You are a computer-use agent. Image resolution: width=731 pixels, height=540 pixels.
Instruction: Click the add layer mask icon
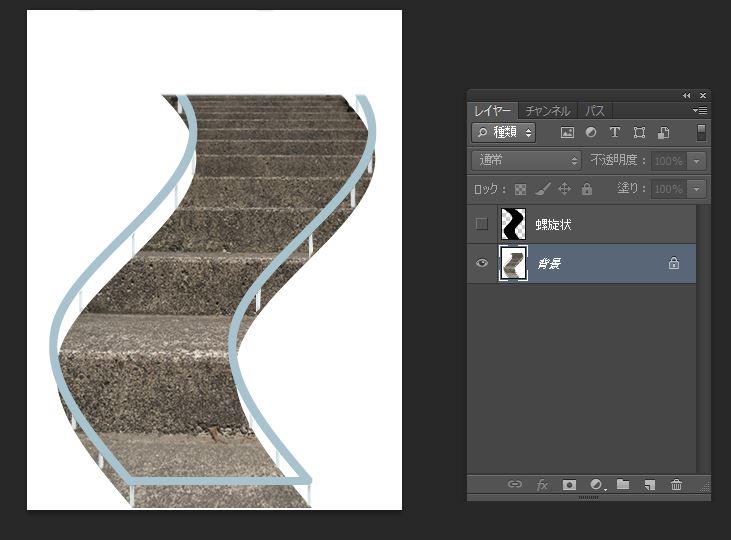[x=569, y=485]
